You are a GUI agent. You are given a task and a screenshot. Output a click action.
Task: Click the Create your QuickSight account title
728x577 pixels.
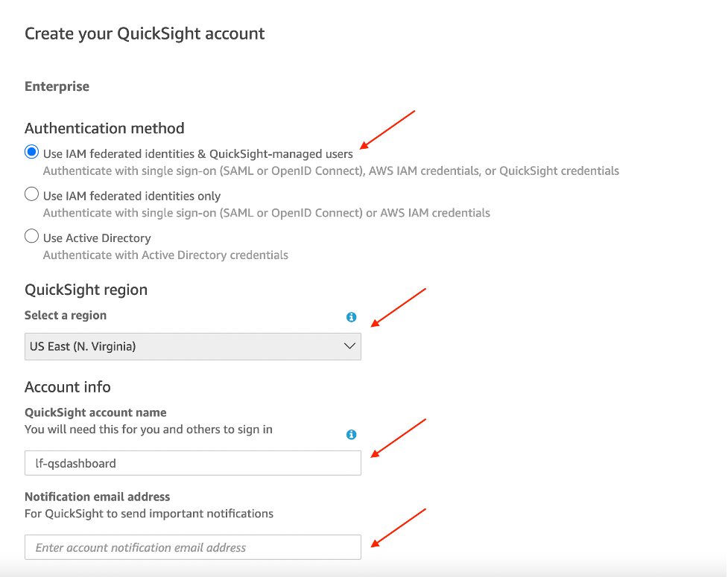click(145, 34)
